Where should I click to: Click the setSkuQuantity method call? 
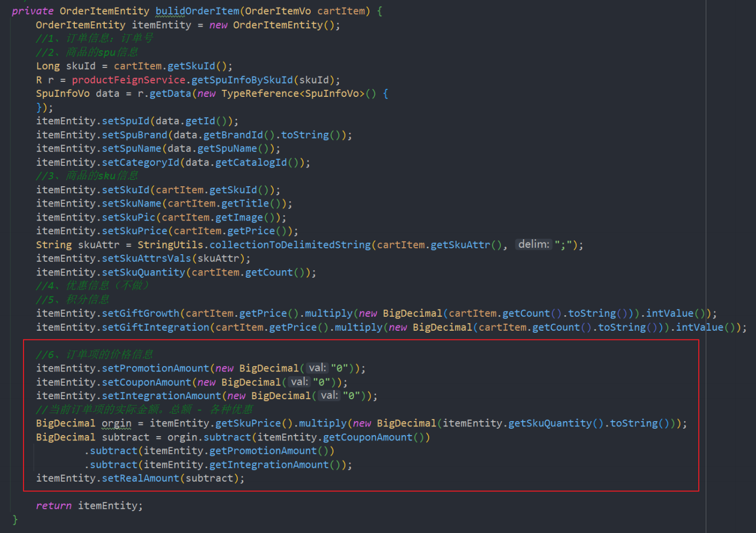pyautogui.click(x=143, y=272)
